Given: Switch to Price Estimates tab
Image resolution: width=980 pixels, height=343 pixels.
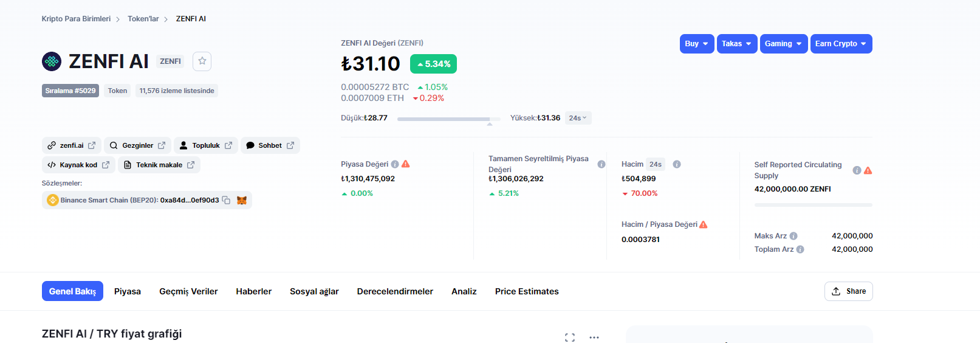Looking at the screenshot, I should [527, 291].
